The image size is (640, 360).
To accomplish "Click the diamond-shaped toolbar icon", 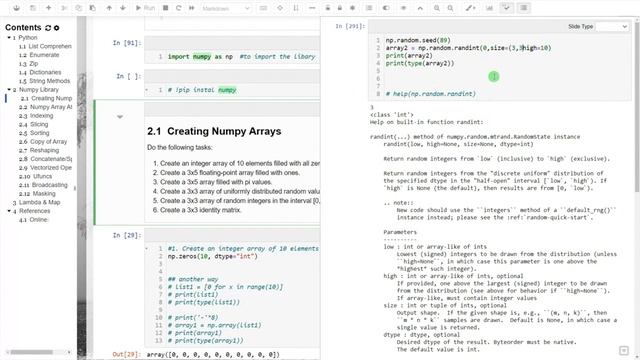I will pyautogui.click(x=280, y=8).
